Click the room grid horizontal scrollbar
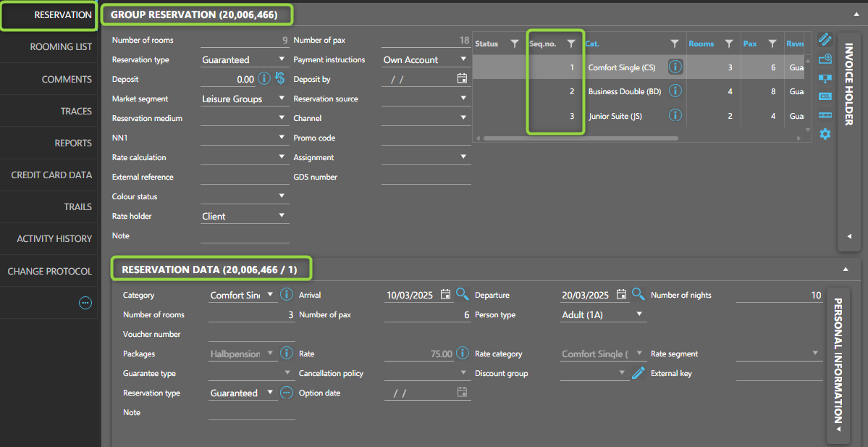 [579, 138]
